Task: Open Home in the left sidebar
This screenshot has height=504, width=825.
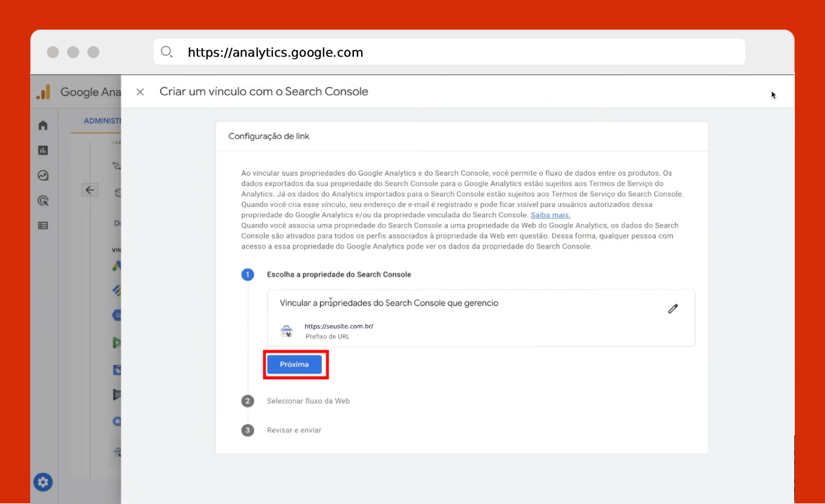Action: pyautogui.click(x=43, y=126)
